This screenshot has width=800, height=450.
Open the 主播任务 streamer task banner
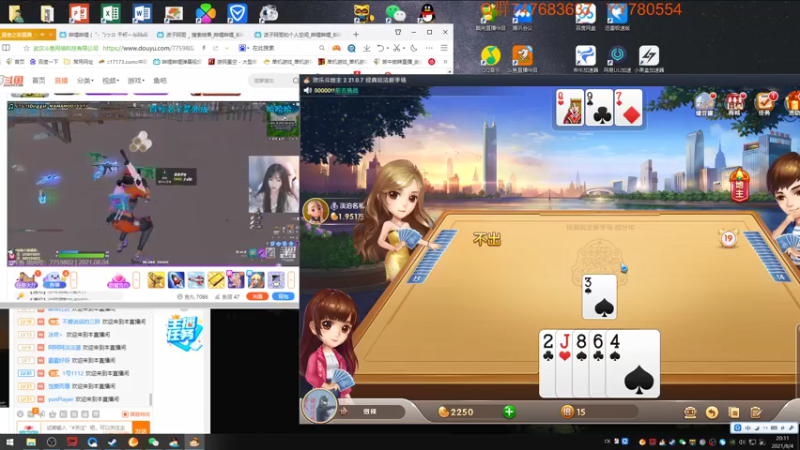pyautogui.click(x=184, y=333)
